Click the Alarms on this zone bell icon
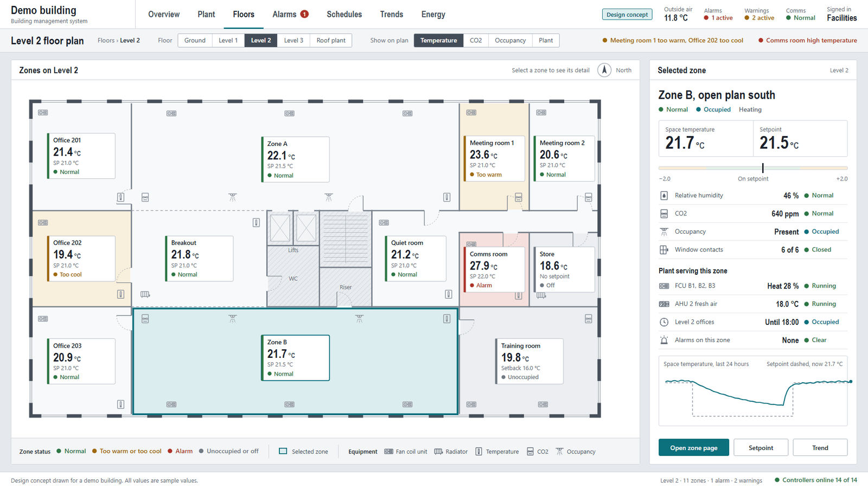This screenshot has width=868, height=488. point(664,340)
